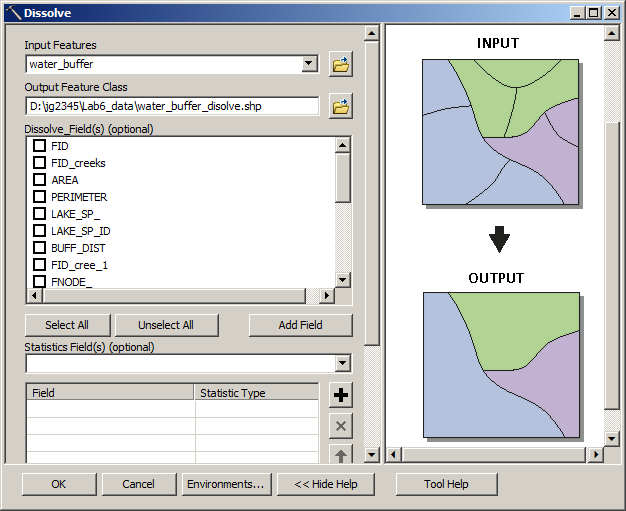The height and width of the screenshot is (511, 626).
Task: Hide the help panel
Action: (326, 484)
